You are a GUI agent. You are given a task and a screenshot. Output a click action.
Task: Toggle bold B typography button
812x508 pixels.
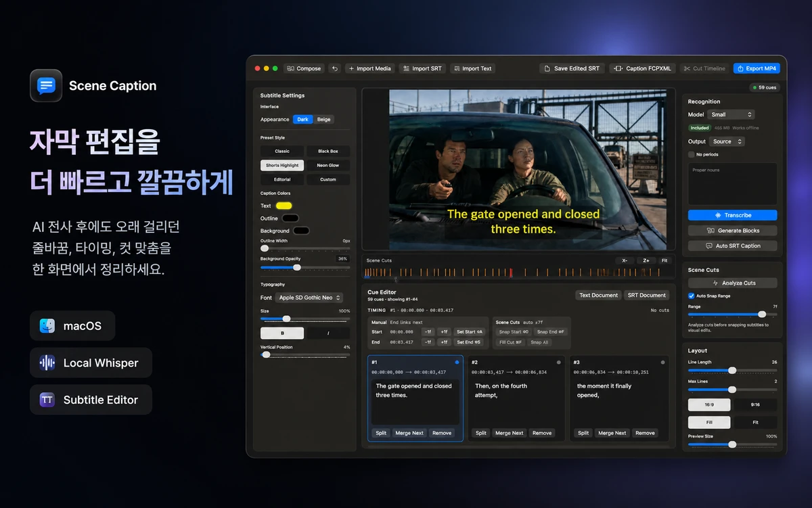pyautogui.click(x=282, y=333)
